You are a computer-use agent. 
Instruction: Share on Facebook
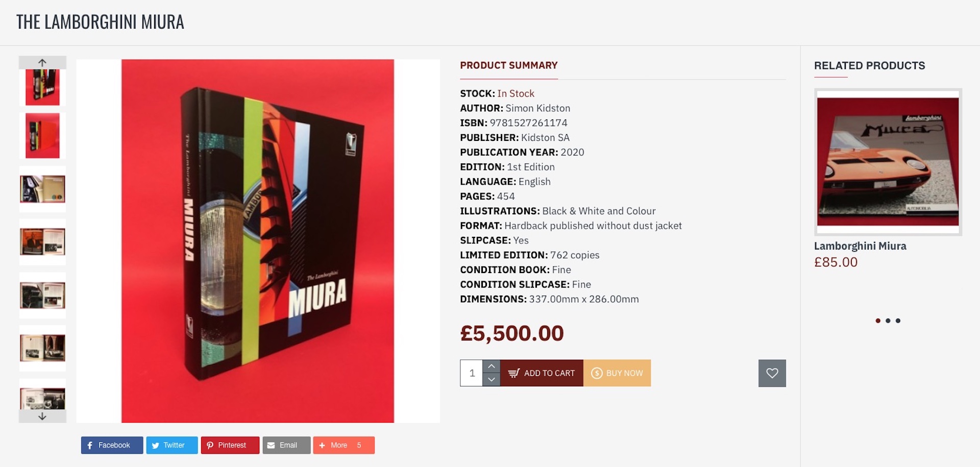point(112,445)
